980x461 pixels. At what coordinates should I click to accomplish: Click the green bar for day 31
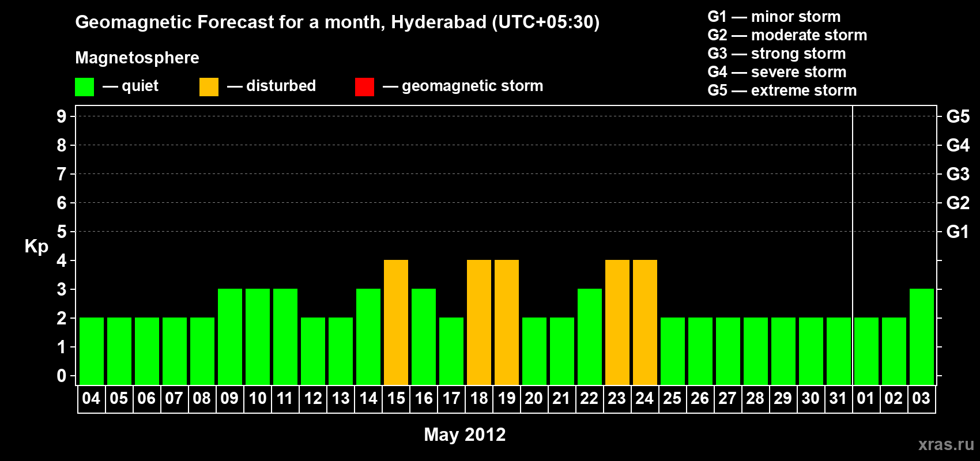(839, 351)
